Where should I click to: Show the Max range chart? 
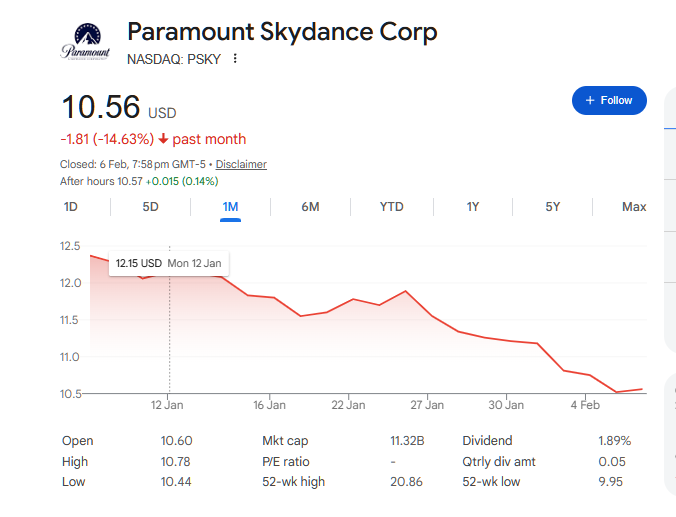coord(634,207)
